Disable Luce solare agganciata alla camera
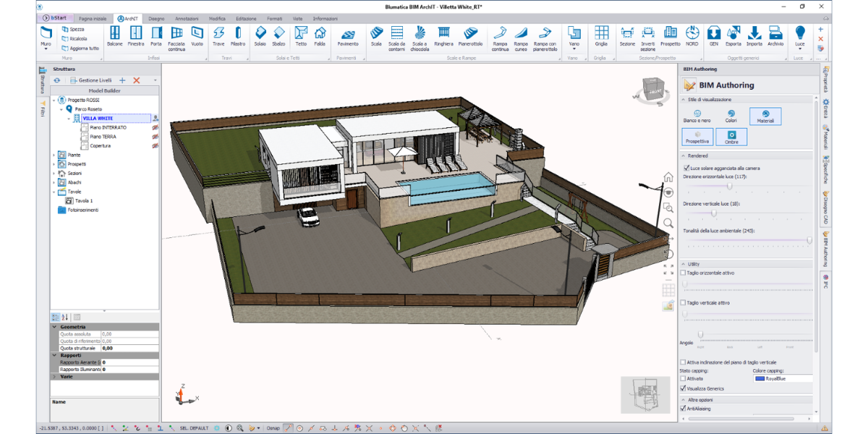This screenshot has width=868, height=434. pos(686,168)
